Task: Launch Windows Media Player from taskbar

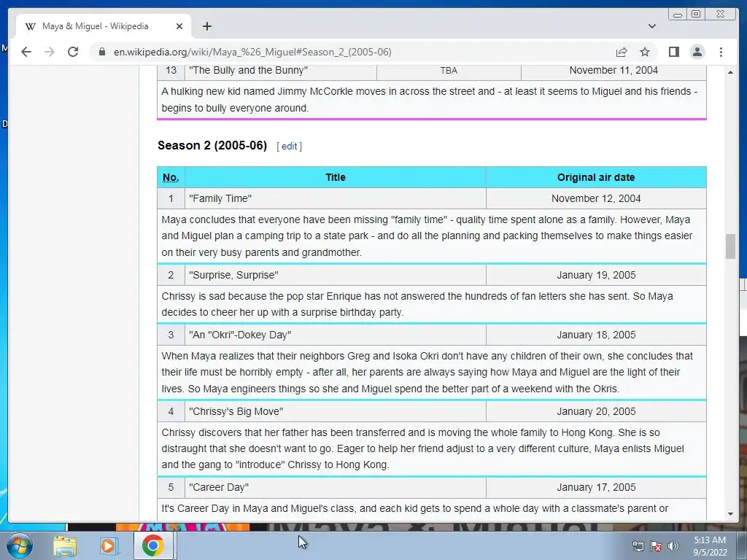Action: [x=108, y=545]
